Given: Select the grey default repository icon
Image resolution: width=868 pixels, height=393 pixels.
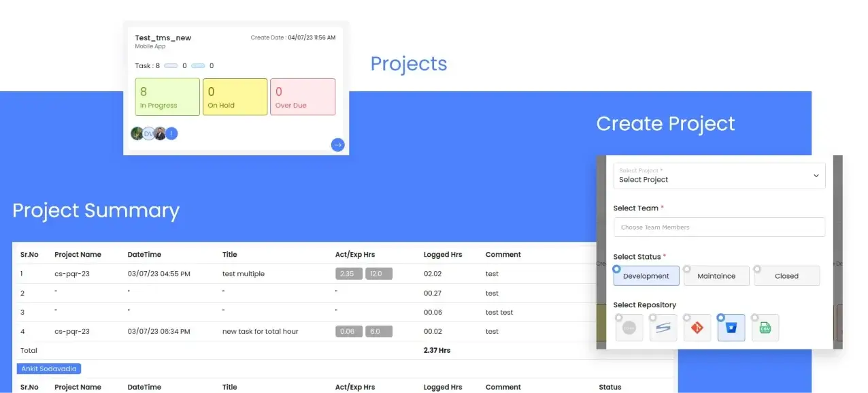Looking at the screenshot, I should [629, 328].
